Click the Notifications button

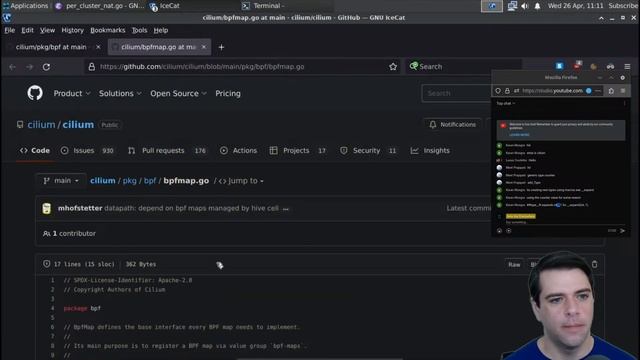pos(452,124)
